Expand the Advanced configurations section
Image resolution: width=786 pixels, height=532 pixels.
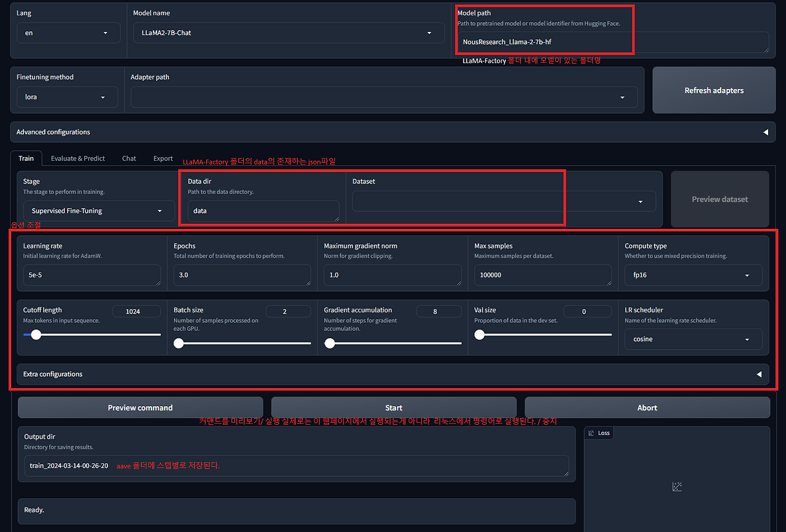pyautogui.click(x=392, y=132)
